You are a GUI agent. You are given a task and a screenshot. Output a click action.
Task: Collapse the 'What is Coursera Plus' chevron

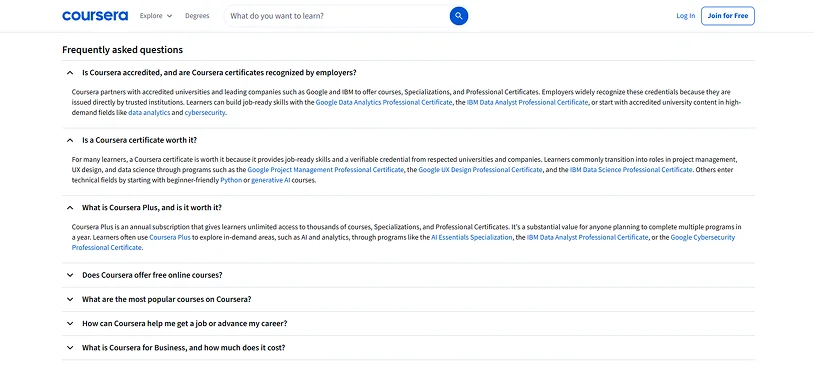click(70, 208)
